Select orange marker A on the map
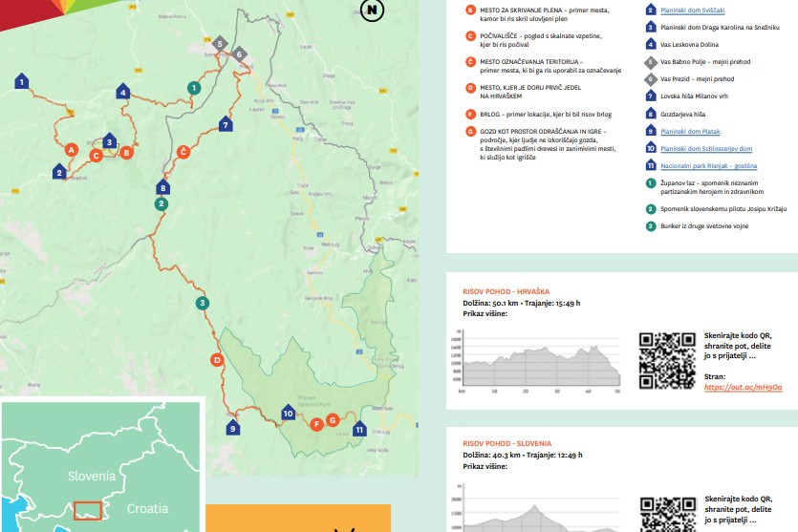Screen dimensions: 798x532 coord(71,150)
